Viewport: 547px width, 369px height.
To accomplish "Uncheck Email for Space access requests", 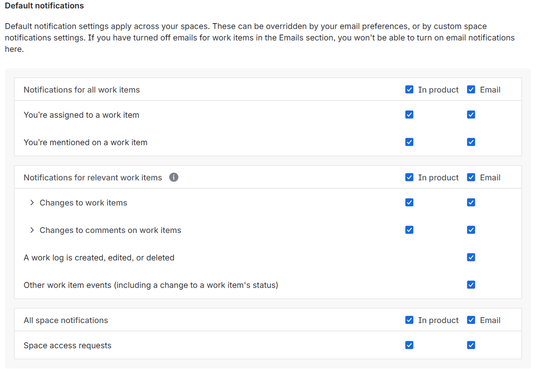I will [471, 345].
